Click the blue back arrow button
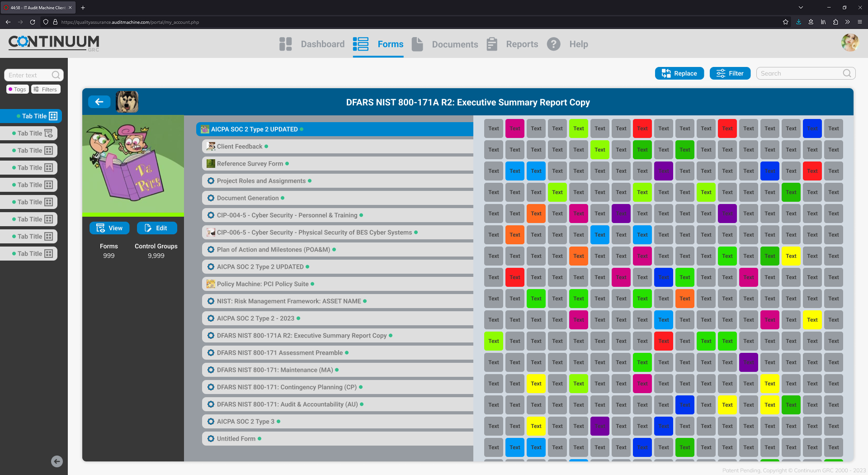868x475 pixels. (99, 102)
